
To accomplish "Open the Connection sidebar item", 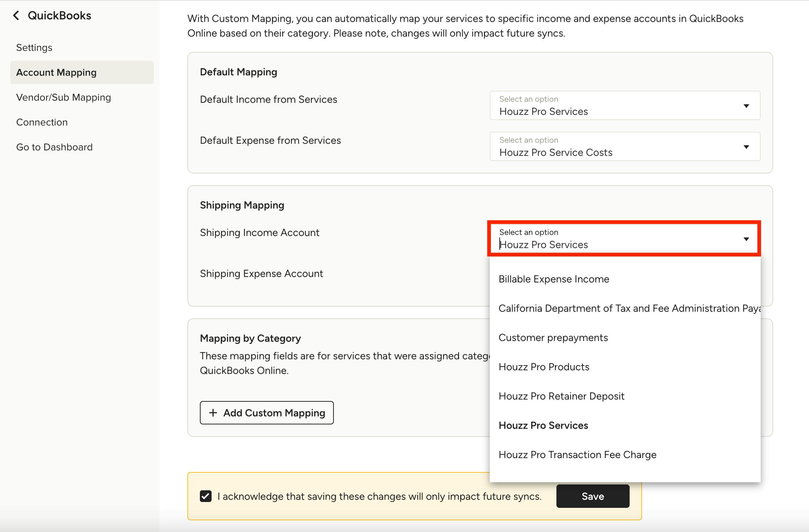I will point(42,122).
